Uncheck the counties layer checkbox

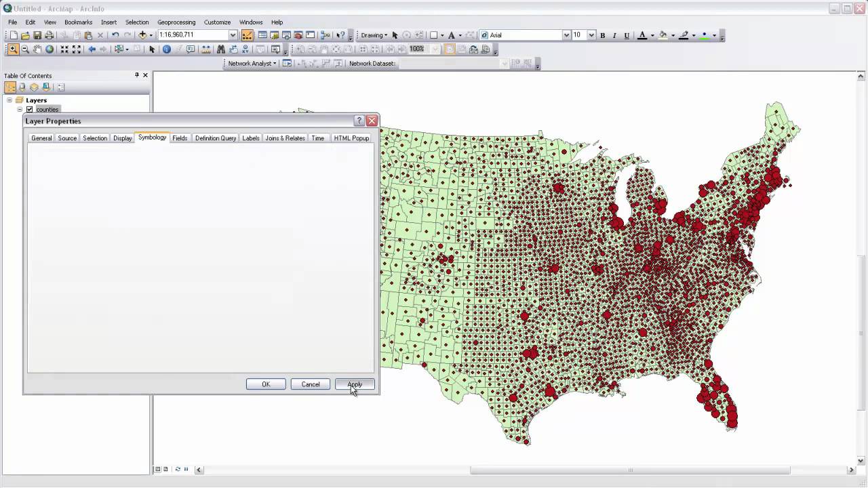point(29,110)
